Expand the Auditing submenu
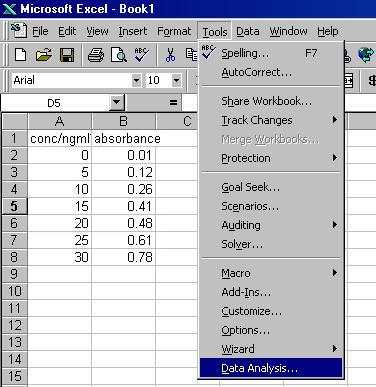The height and width of the screenshot is (387, 376). [x=335, y=225]
